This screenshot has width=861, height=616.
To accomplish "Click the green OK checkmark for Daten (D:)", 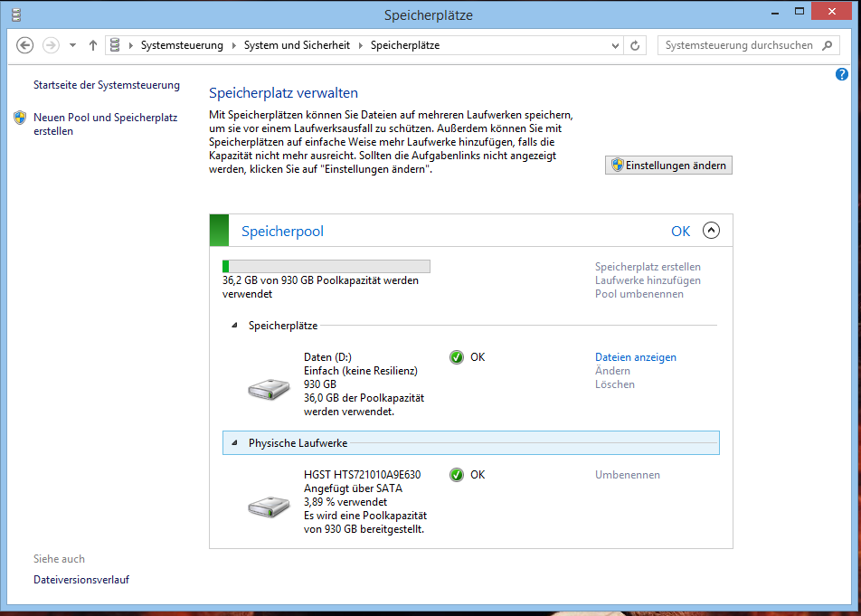I will click(457, 357).
